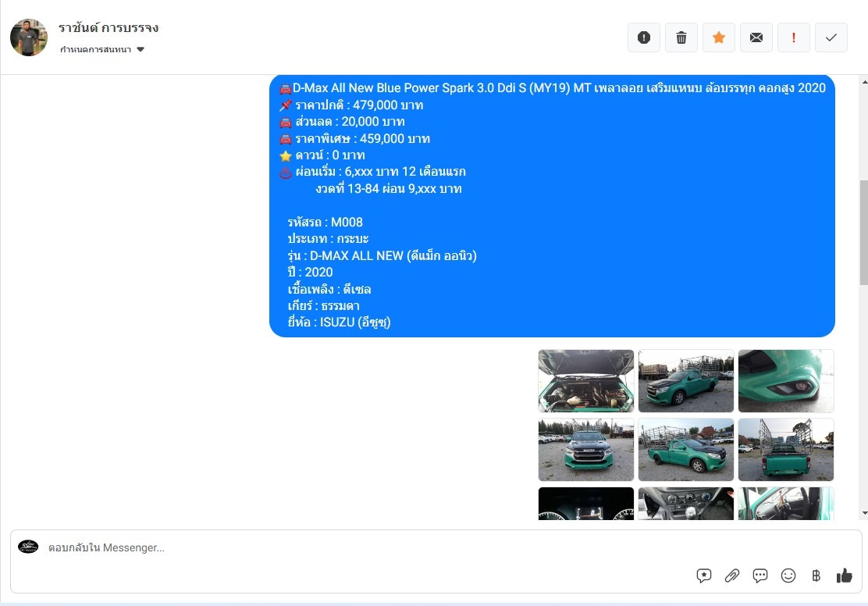Image resolution: width=868 pixels, height=606 pixels.
Task: Click the chat vertical scrollbar thumb
Action: (864, 233)
